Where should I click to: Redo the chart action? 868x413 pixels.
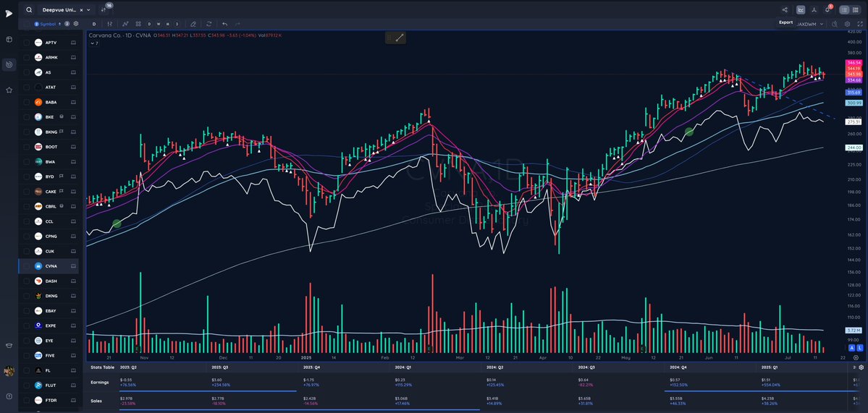pyautogui.click(x=237, y=24)
